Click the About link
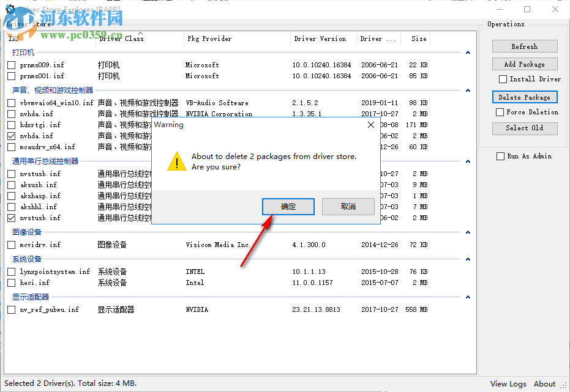The height and width of the screenshot is (392, 570). [x=544, y=383]
